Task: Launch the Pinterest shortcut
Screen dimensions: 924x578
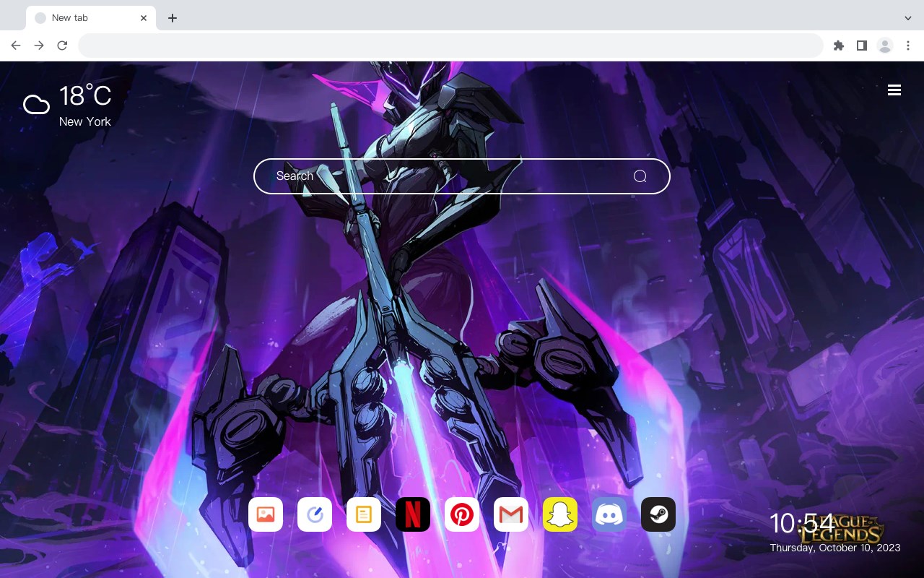Action: tap(462, 514)
